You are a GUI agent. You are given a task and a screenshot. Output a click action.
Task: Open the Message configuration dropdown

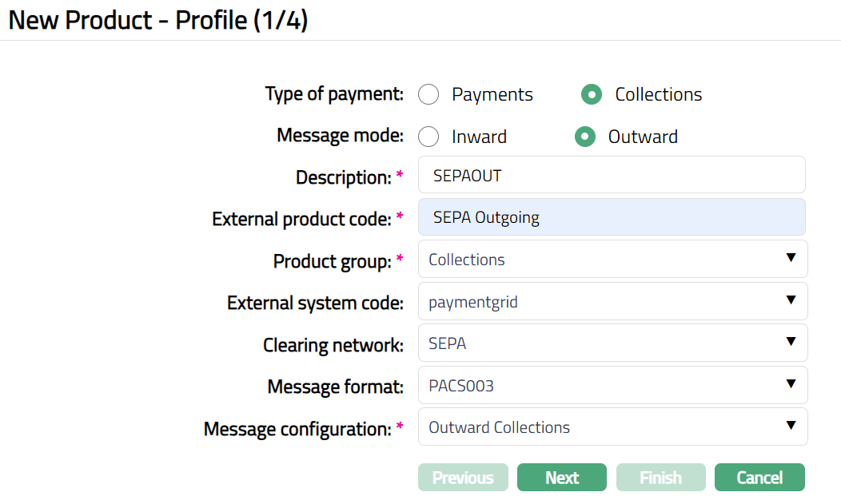click(x=612, y=427)
